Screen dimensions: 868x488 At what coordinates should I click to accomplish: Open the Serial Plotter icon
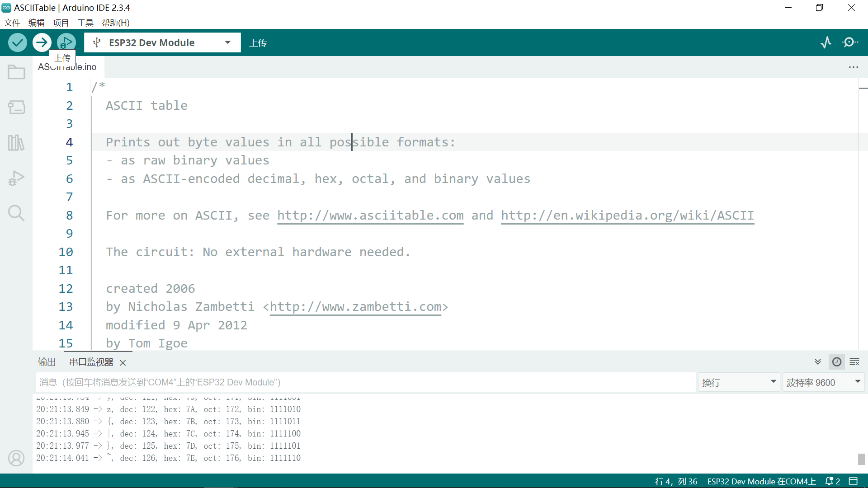tap(826, 42)
